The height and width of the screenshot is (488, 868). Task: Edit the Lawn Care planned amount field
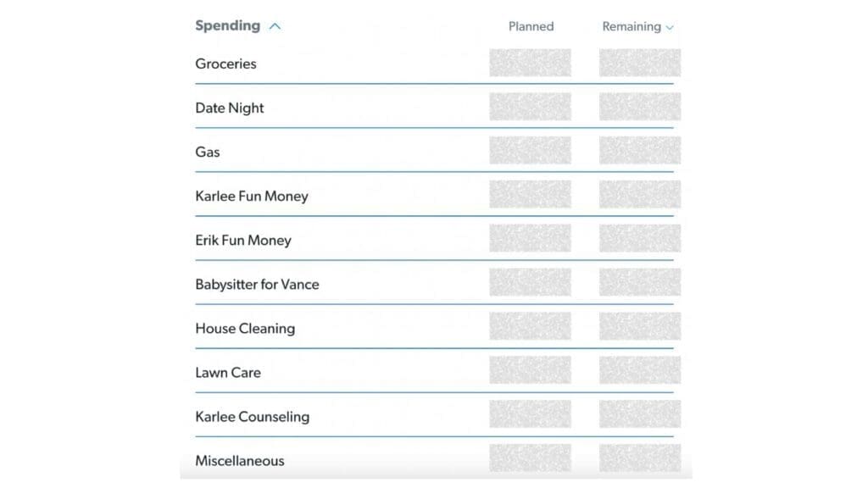[530, 371]
